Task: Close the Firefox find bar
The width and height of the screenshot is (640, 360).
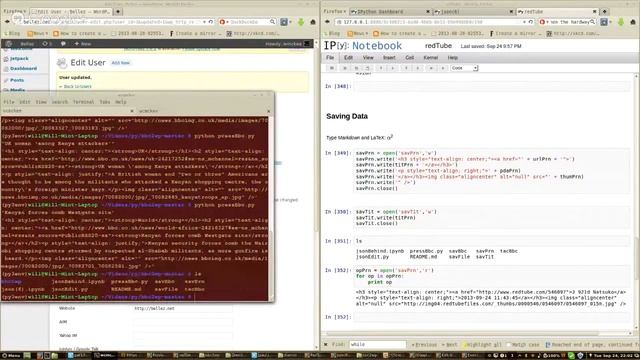Action: tap(326, 344)
